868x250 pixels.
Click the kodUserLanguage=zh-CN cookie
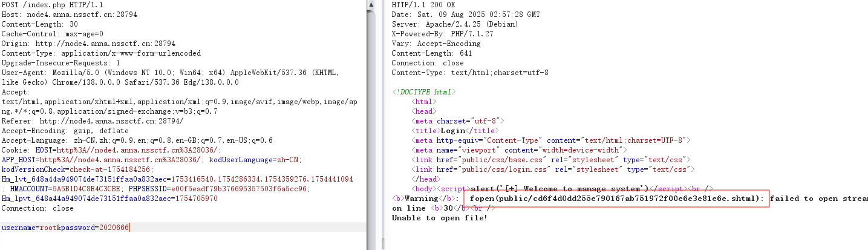(255, 160)
